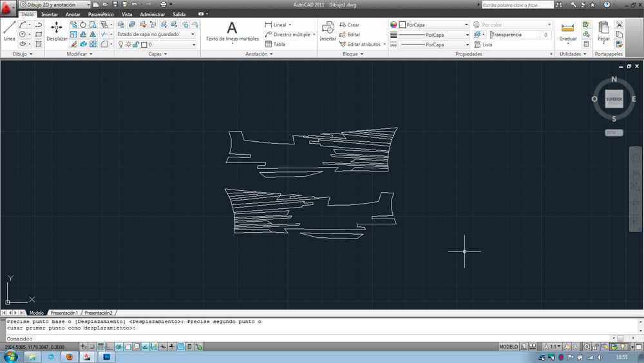Open the Estado de capa no guardado dropdown
Image resolution: width=644 pixels, height=363 pixels.
pyautogui.click(x=156, y=34)
